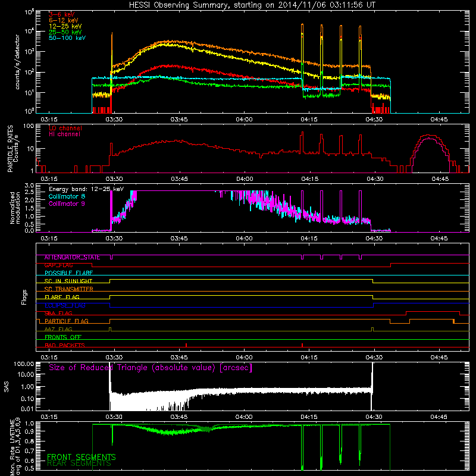This screenshot has width=476, height=476.
Task: Select the Collimator 8 legend entry
Action: click(x=67, y=197)
